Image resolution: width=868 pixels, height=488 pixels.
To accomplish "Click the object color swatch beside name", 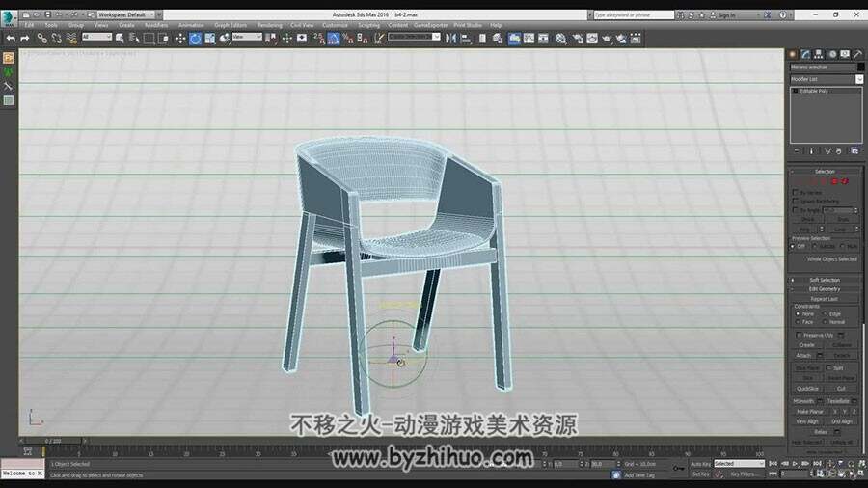I will click(x=860, y=67).
